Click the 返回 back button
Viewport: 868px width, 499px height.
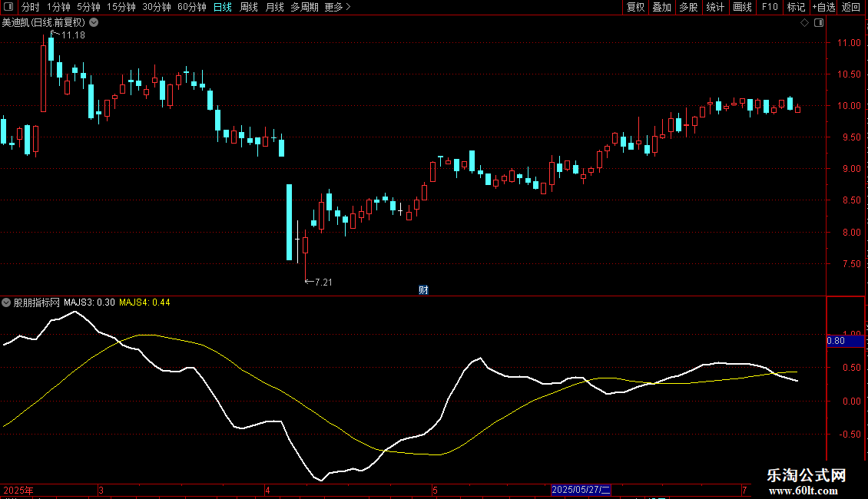[x=851, y=7]
